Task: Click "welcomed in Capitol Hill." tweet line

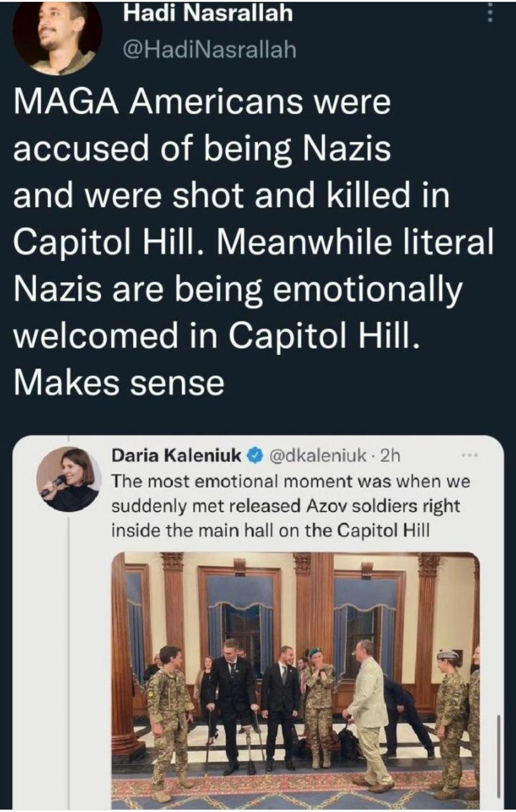Action: (216, 335)
